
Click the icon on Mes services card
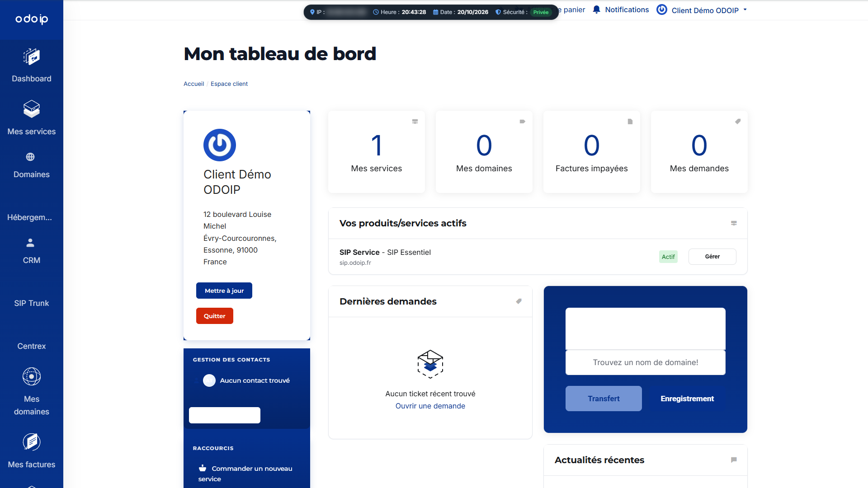click(x=415, y=122)
